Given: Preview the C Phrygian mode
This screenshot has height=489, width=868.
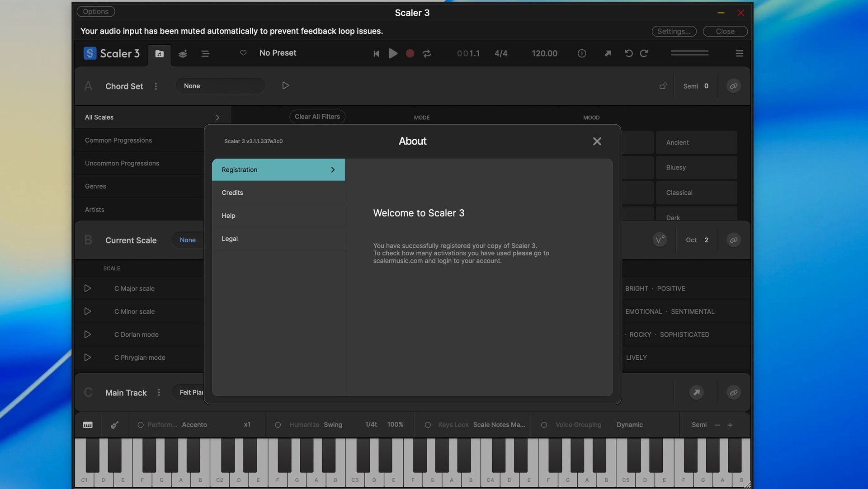Looking at the screenshot, I should point(88,357).
